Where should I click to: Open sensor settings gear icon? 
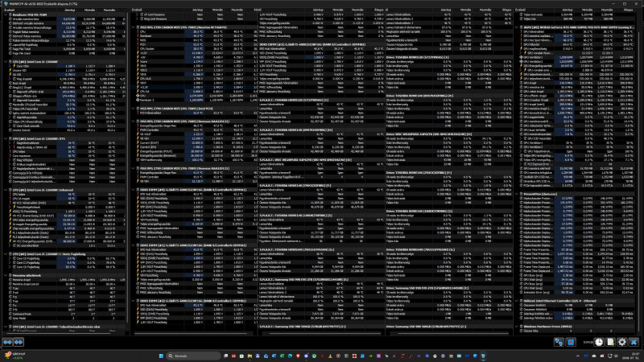click(622, 342)
